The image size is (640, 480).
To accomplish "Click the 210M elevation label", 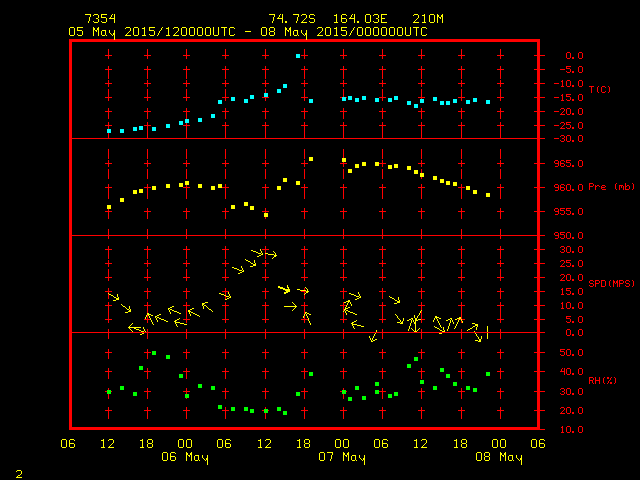I will click(415, 19).
